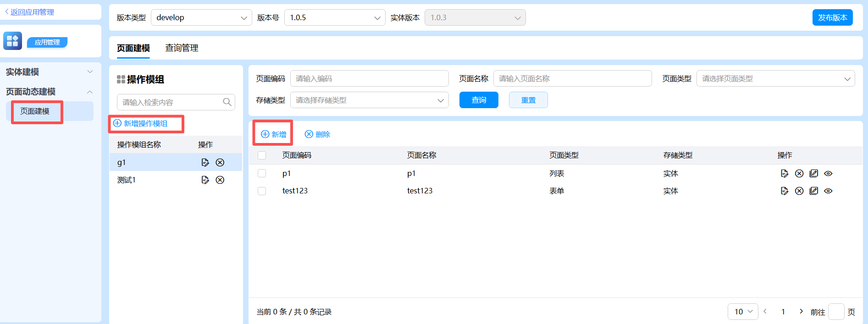Expand the 页面类型 filter dropdown
The height and width of the screenshot is (324, 868).
(775, 78)
